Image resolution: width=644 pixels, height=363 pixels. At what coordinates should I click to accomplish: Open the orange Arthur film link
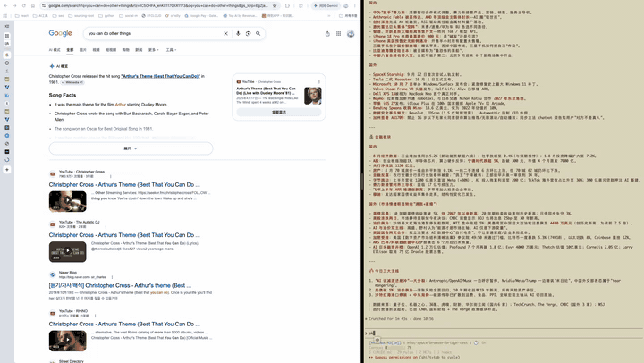(121, 105)
